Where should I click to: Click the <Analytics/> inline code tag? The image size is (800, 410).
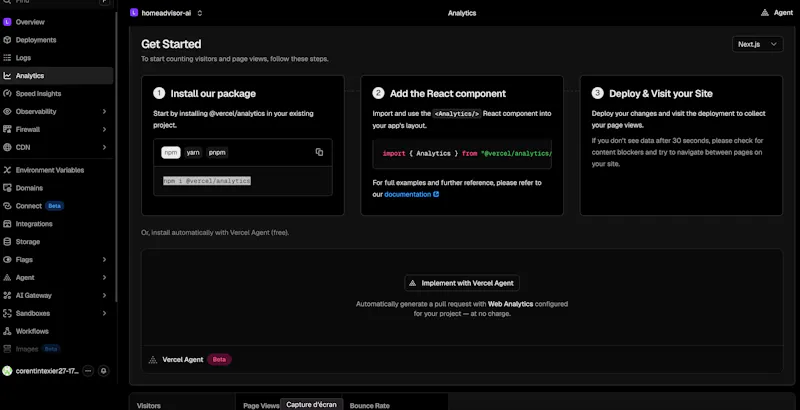457,114
